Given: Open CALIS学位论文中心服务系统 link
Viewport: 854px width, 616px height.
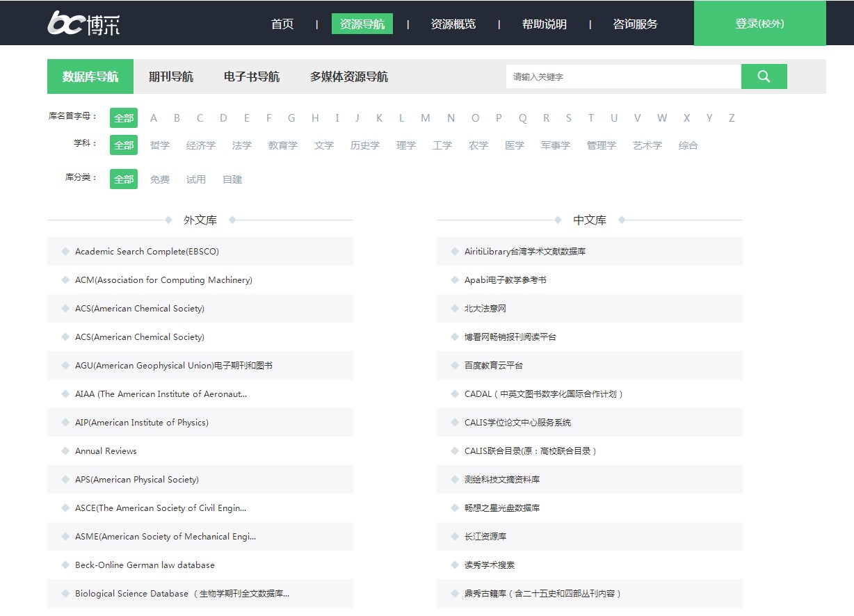Looking at the screenshot, I should tap(517, 423).
